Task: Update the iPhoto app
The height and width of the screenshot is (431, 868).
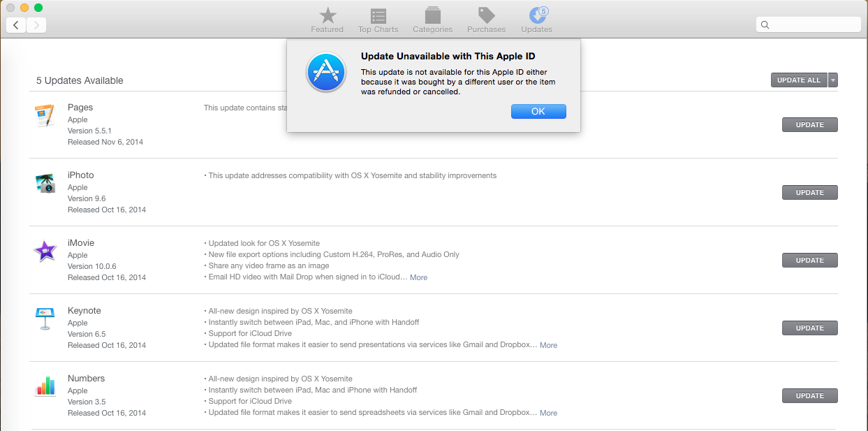Action: click(x=810, y=193)
